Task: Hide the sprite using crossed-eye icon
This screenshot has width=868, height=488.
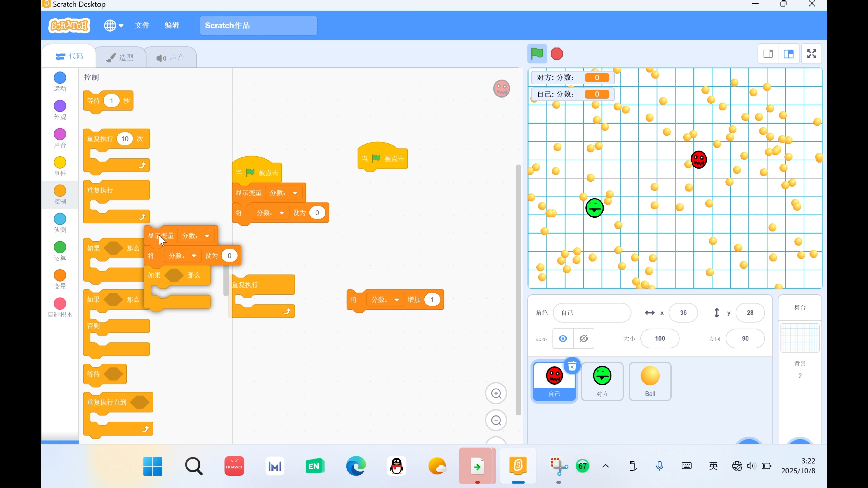Action: tap(584, 338)
